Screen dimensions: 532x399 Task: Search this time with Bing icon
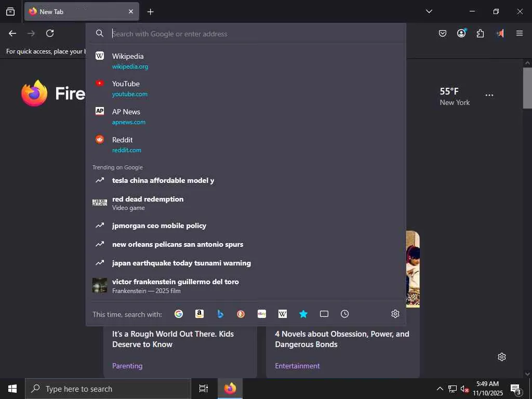point(220,314)
